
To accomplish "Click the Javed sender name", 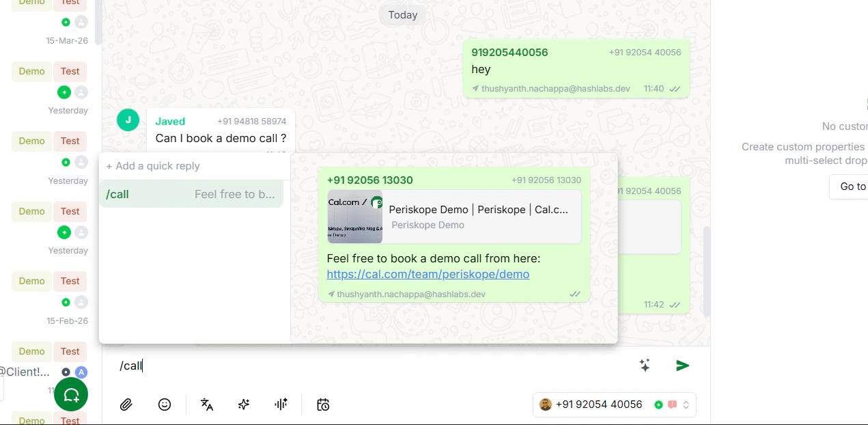I will point(170,122).
